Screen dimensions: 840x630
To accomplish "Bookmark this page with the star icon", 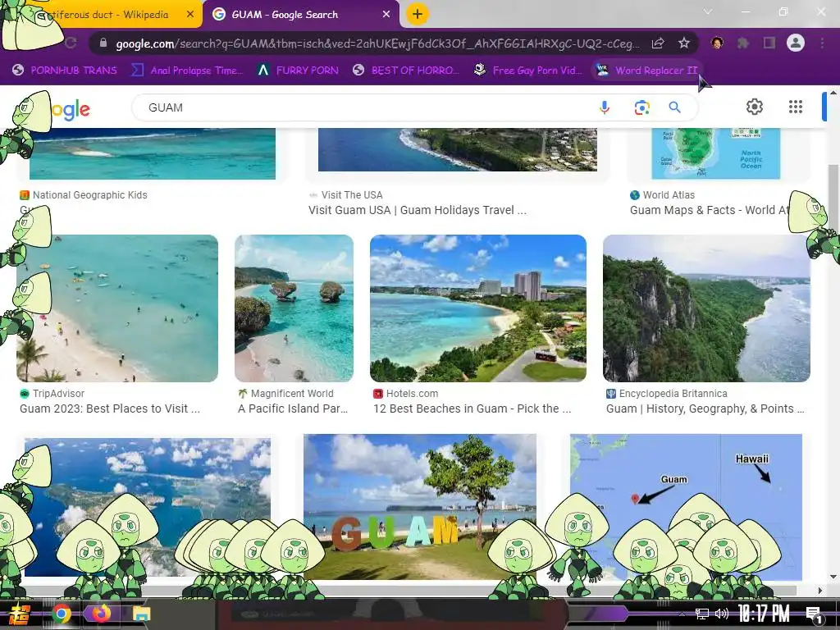I will [683, 43].
